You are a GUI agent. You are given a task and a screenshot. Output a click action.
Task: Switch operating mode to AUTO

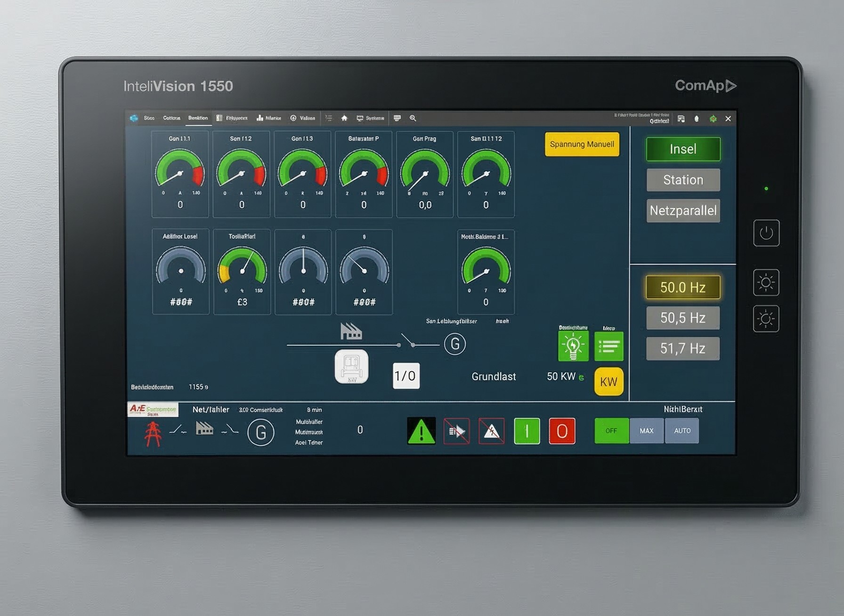tap(682, 431)
